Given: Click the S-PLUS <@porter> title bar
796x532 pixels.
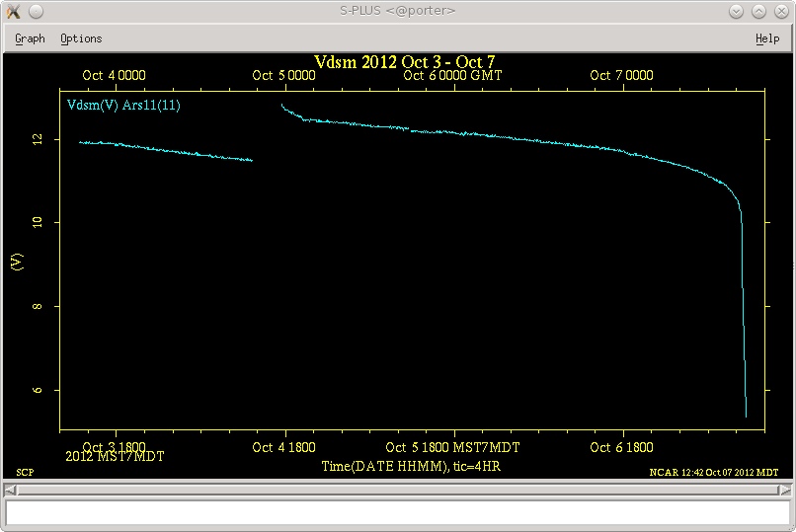Looking at the screenshot, I should point(397,11).
